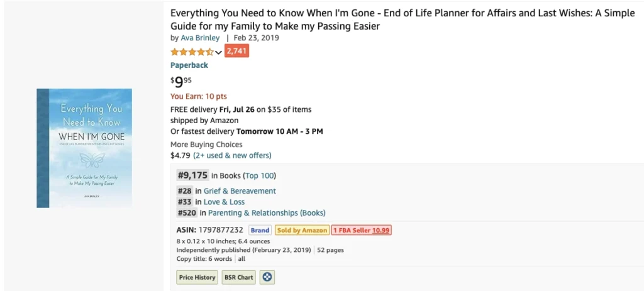This screenshot has height=291, width=644.
Task: Open the Price History button
Action: tap(197, 277)
